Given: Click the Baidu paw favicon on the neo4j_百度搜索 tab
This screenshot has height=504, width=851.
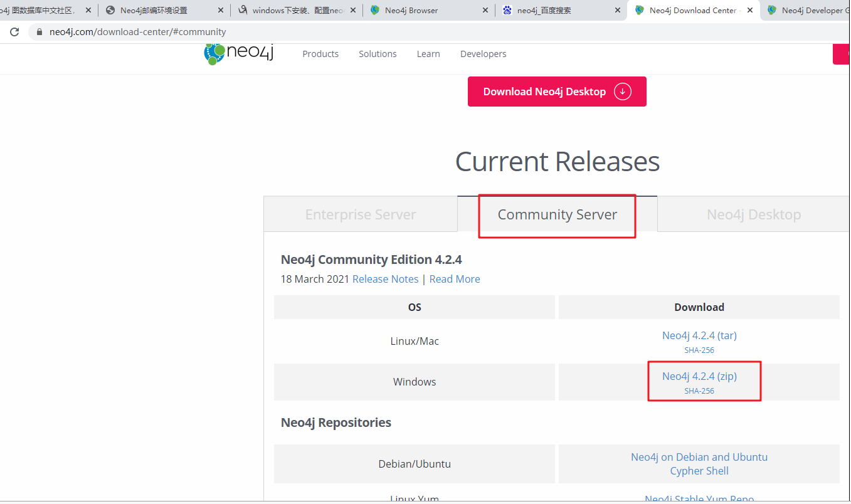Looking at the screenshot, I should 507,10.
